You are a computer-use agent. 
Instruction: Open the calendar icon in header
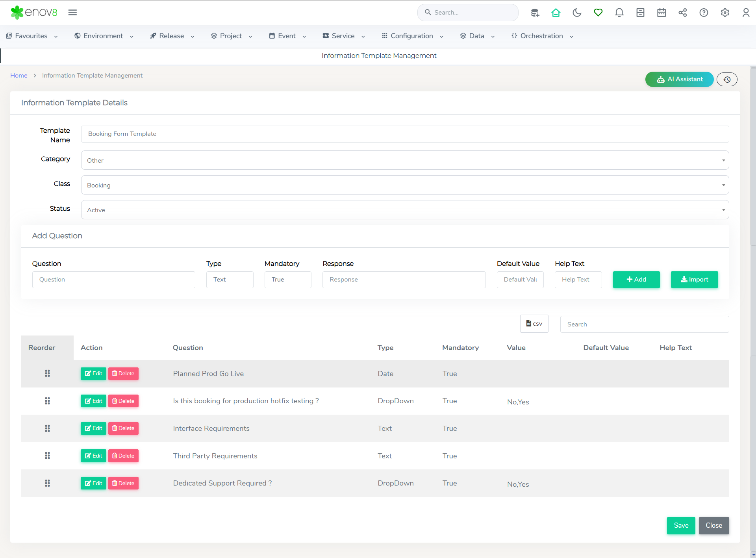click(661, 13)
